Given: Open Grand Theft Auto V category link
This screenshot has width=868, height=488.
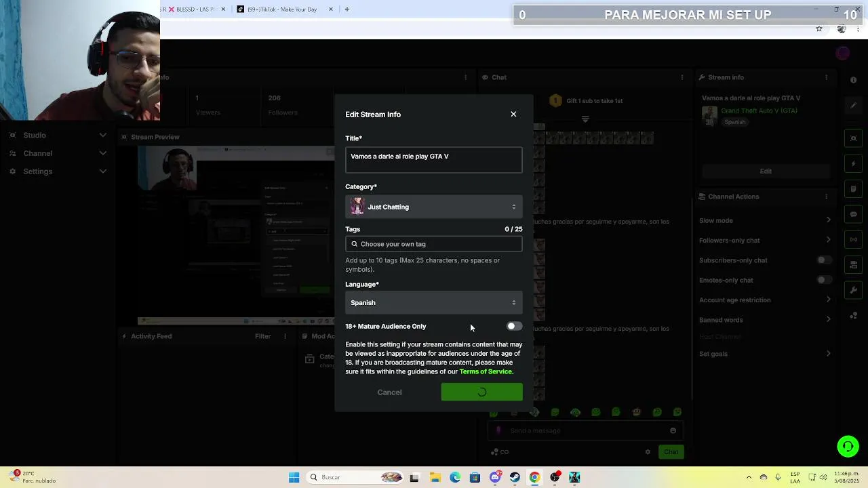Looking at the screenshot, I should point(759,110).
